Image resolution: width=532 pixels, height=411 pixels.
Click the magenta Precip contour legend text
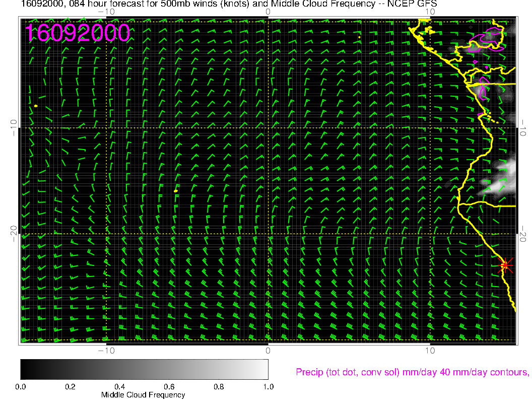tap(412, 372)
